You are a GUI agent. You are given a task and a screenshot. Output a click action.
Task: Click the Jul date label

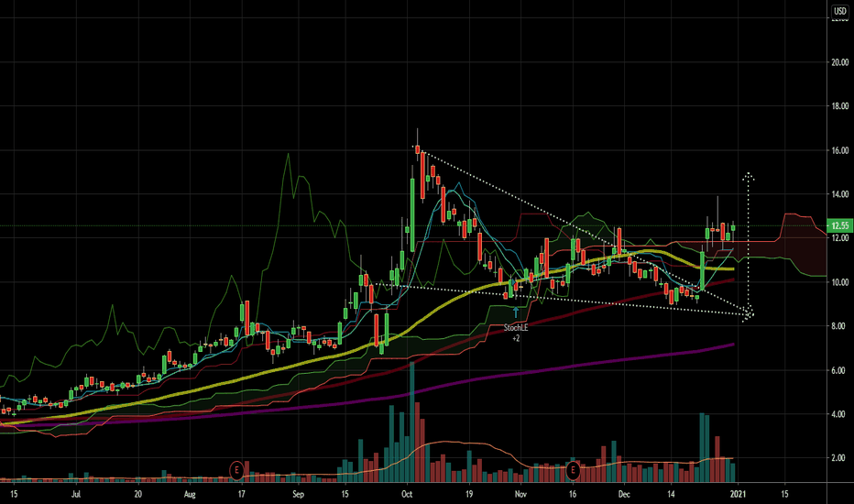(76, 494)
